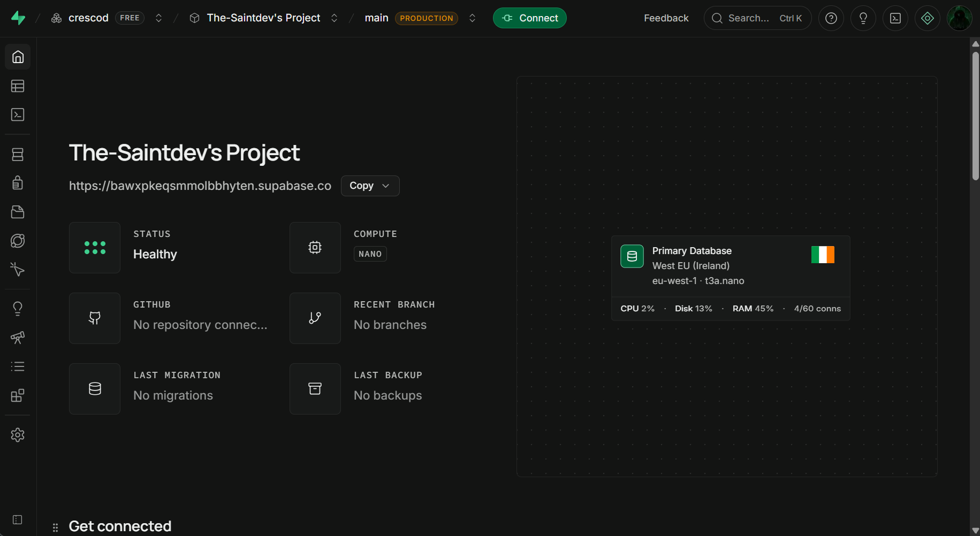The image size is (980, 536).
Task: Click the FREE plan badge
Action: click(x=130, y=18)
